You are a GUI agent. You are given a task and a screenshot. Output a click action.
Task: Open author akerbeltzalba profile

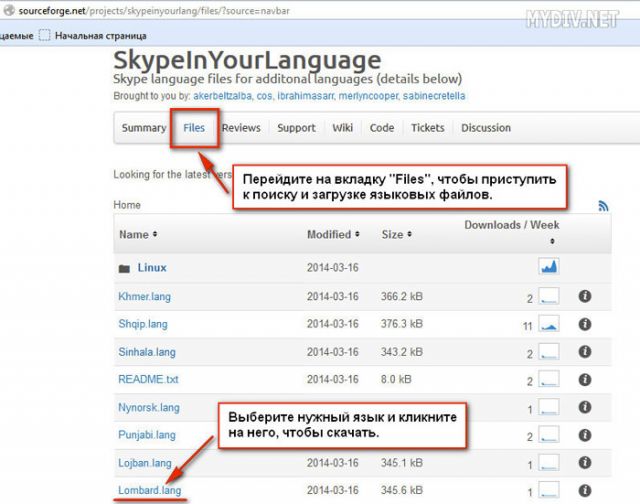coord(223,96)
